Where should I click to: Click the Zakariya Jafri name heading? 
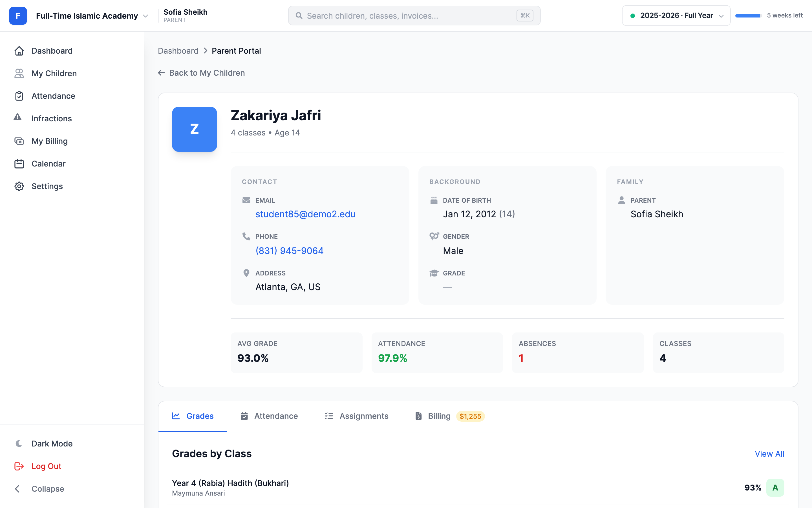tap(276, 115)
